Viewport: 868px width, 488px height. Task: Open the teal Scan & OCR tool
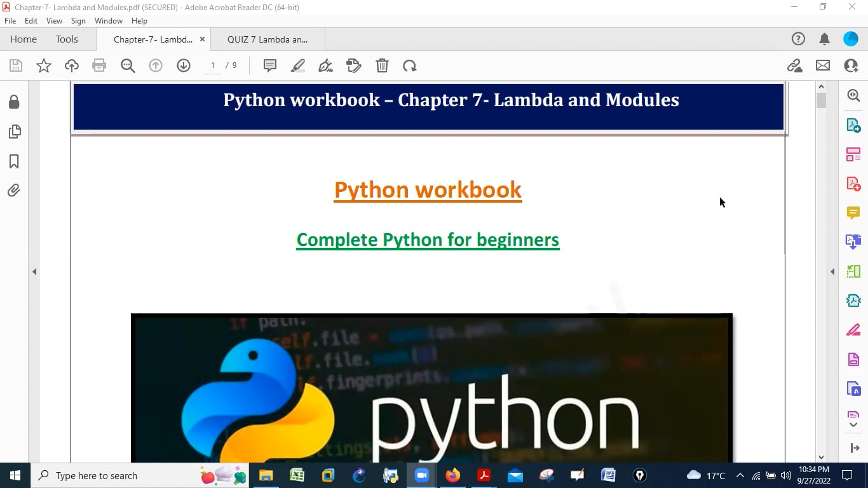[x=853, y=301]
